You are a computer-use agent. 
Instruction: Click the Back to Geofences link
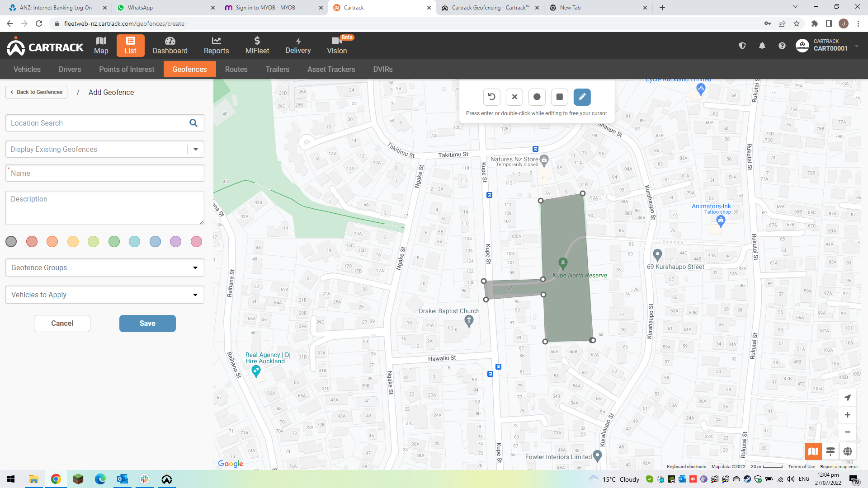[37, 92]
